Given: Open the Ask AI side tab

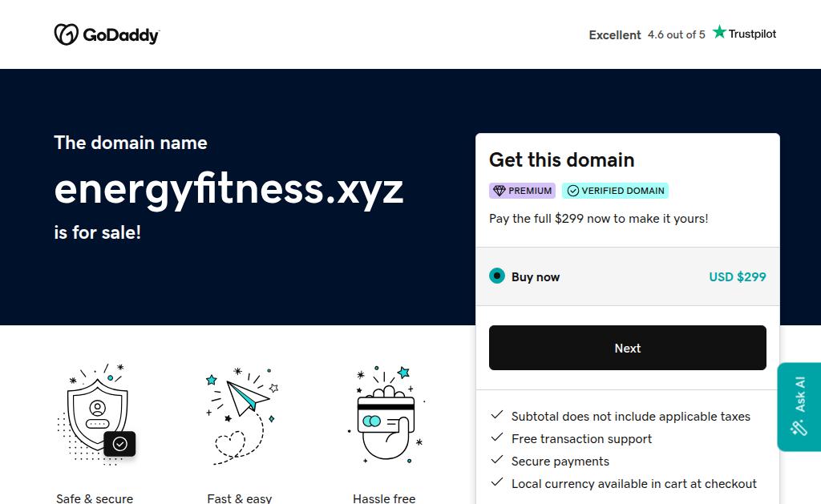Looking at the screenshot, I should (799, 407).
